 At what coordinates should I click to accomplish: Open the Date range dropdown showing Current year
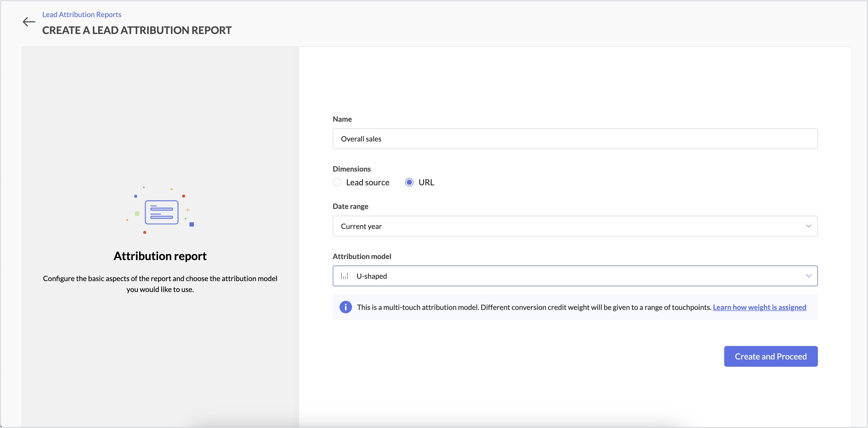[x=575, y=226]
